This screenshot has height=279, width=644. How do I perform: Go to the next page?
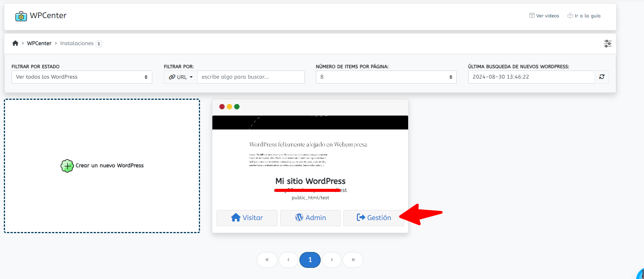click(332, 260)
